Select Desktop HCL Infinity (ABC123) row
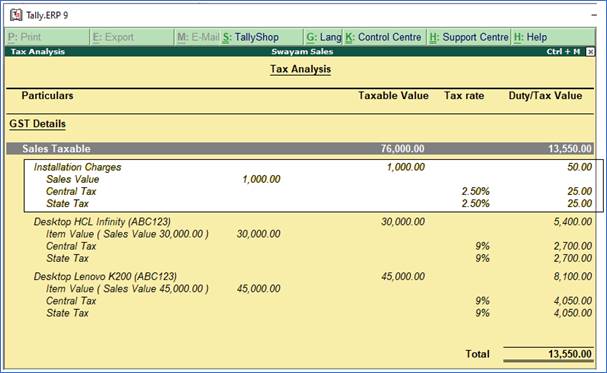607x373 pixels. pos(313,222)
